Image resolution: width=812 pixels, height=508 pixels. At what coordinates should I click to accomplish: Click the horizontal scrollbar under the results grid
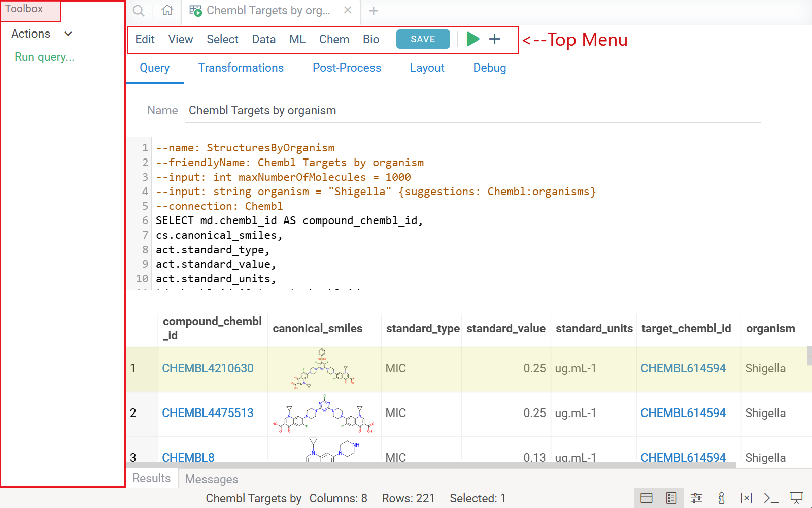[x=431, y=465]
